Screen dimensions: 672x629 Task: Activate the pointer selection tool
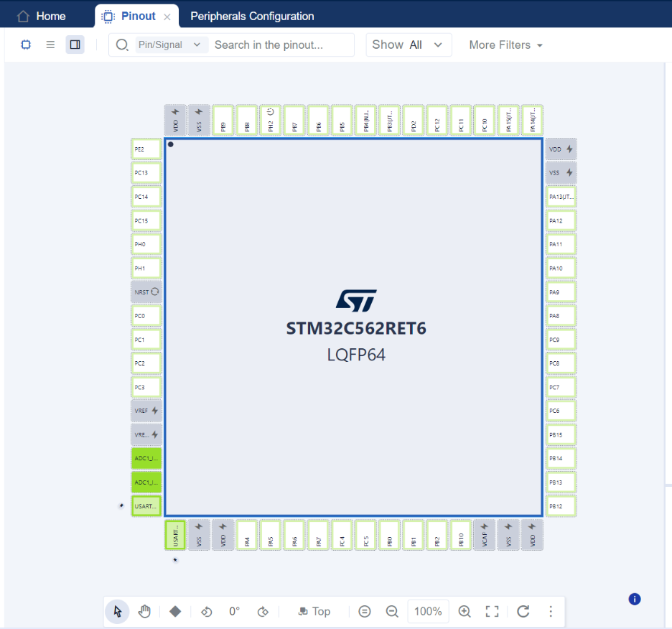[118, 612]
